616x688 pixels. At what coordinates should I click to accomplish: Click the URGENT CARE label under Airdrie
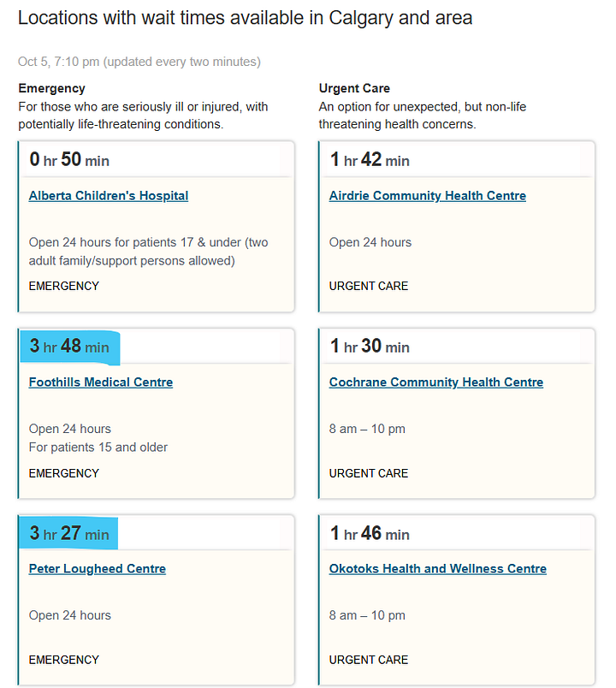tap(369, 286)
